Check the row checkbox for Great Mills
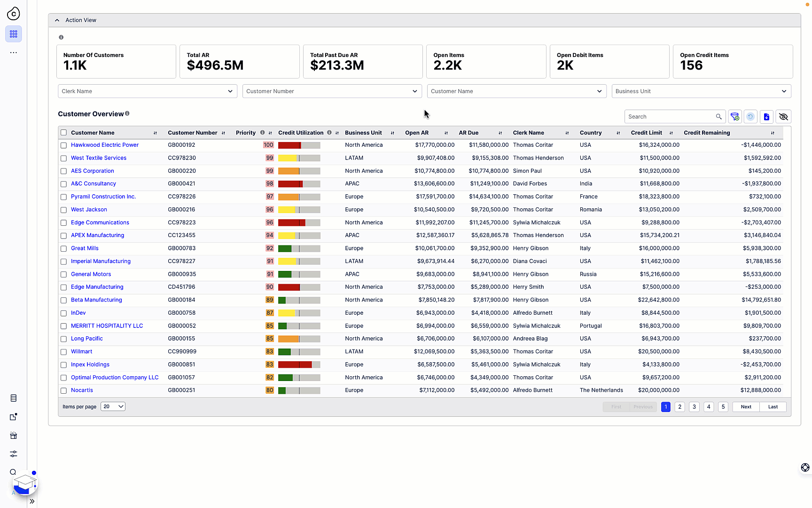This screenshot has width=812, height=508. pyautogui.click(x=63, y=248)
